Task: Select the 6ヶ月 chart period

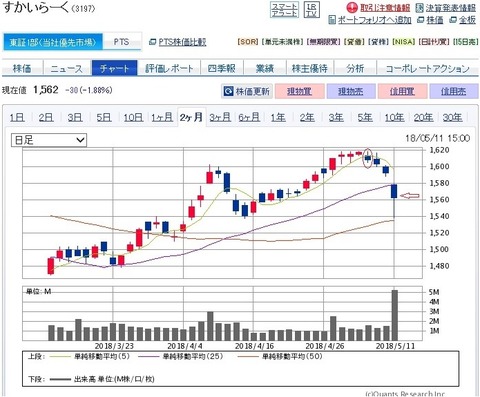Action: tap(249, 117)
